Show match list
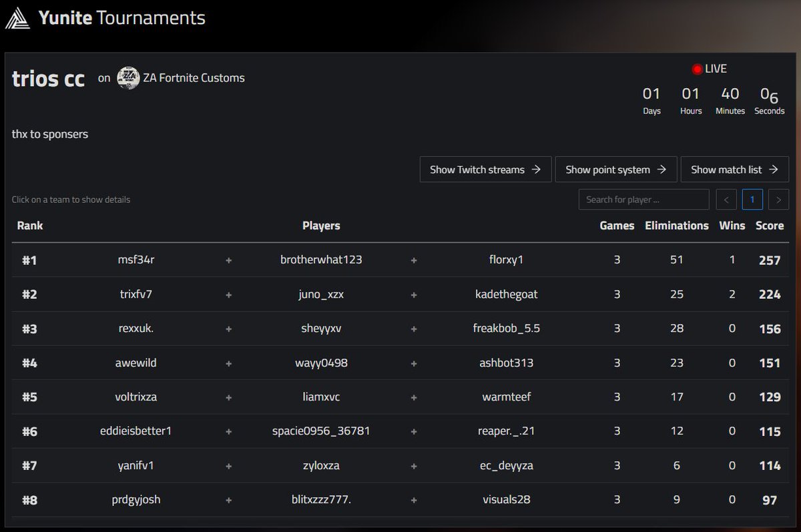 tap(735, 170)
